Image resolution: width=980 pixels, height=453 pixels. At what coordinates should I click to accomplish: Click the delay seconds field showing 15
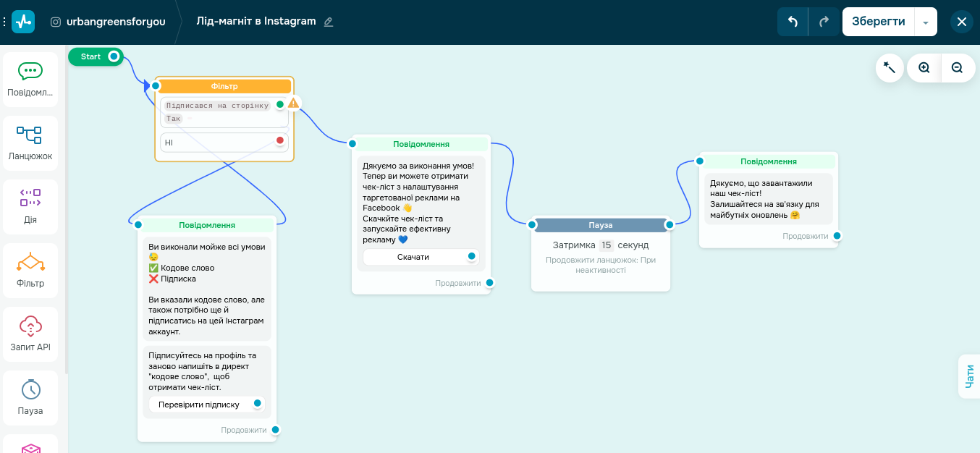click(x=607, y=245)
